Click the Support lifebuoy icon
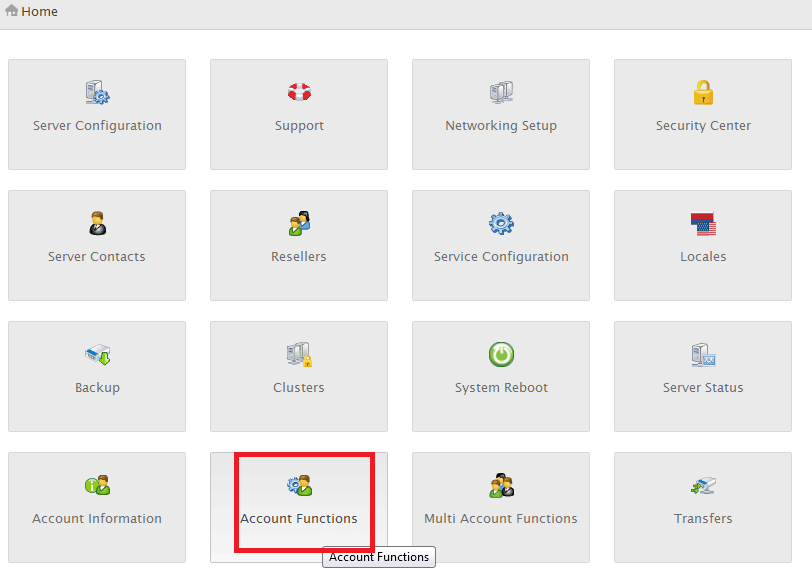The height and width of the screenshot is (569, 812). click(299, 93)
